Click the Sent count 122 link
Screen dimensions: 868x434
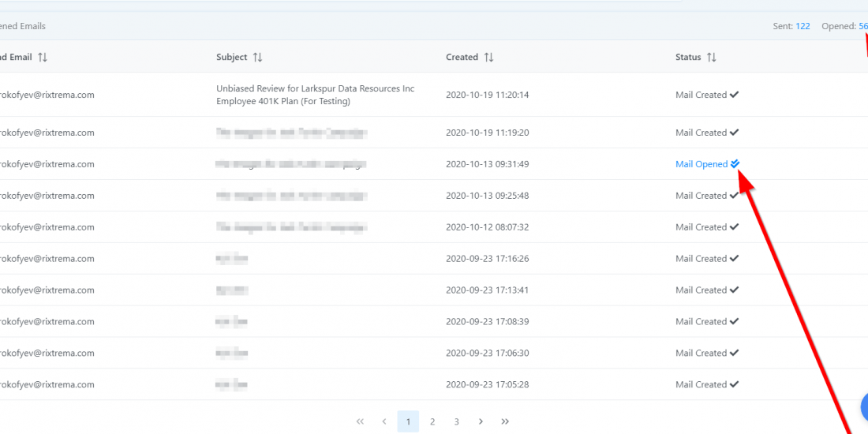coord(803,26)
